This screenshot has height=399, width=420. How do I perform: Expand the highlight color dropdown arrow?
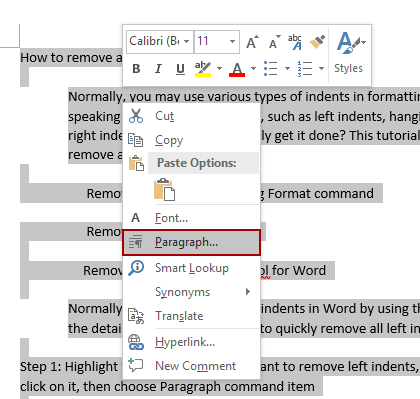click(x=219, y=69)
